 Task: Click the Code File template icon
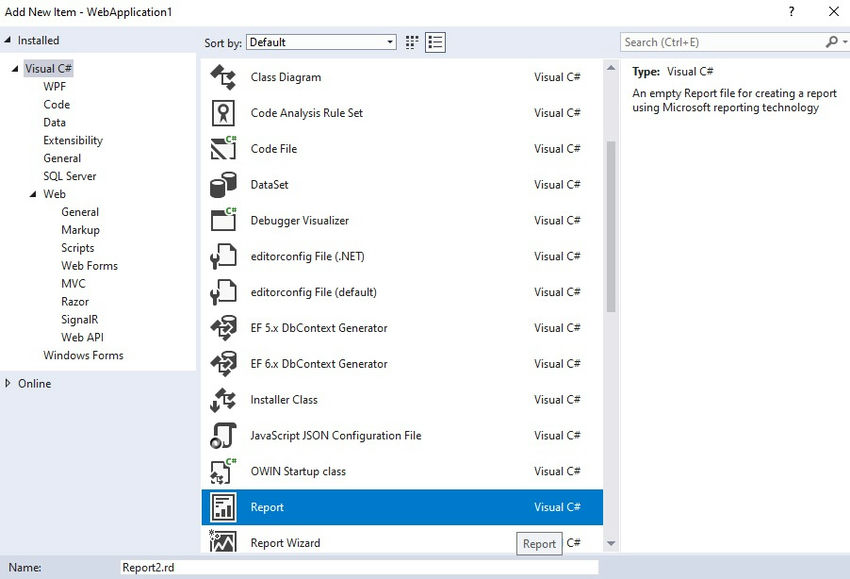pos(222,148)
